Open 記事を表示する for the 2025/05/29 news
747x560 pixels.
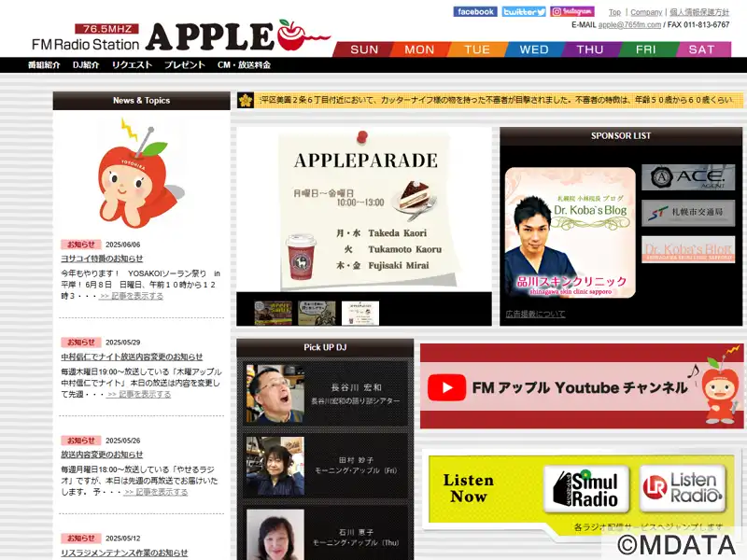pyautogui.click(x=138, y=394)
